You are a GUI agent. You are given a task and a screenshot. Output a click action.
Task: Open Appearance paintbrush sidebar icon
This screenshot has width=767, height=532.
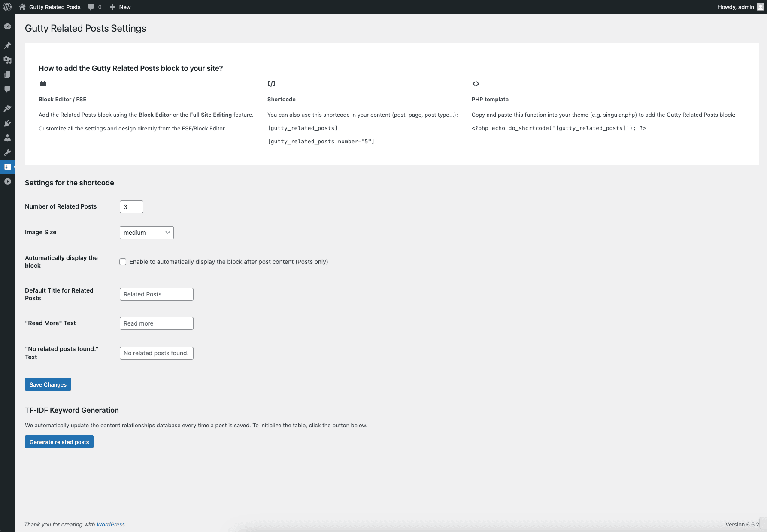click(x=7, y=109)
